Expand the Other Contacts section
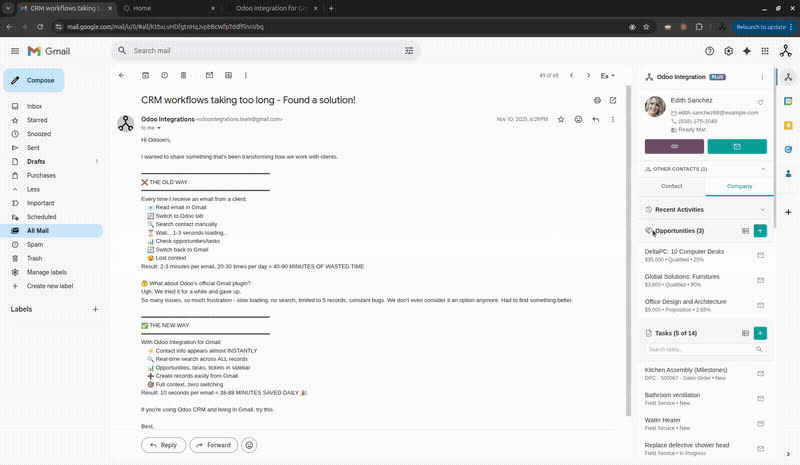The width and height of the screenshot is (800, 465). tap(707, 169)
